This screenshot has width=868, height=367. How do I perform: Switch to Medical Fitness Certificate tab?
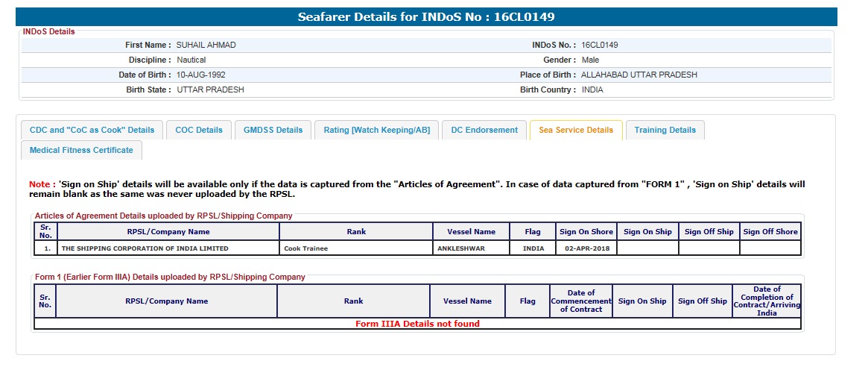tap(81, 150)
